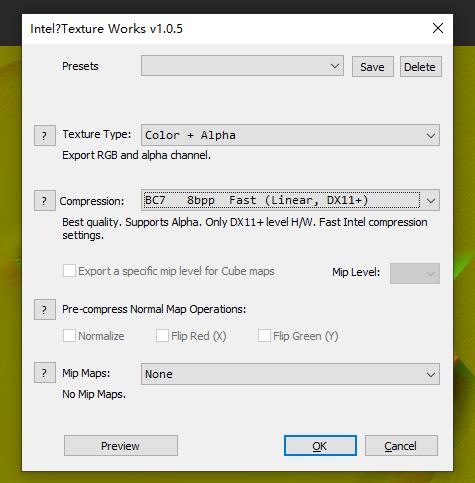Expand the Mip Maps combo box

click(x=290, y=374)
